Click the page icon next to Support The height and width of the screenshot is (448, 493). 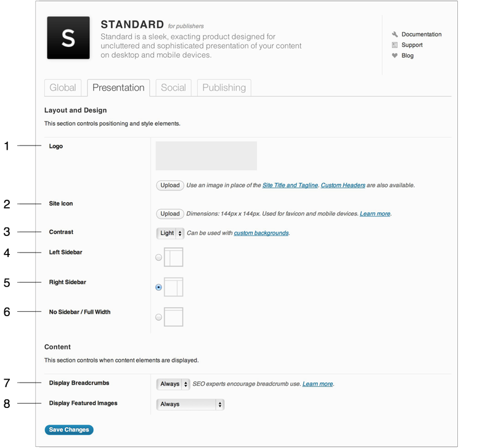click(x=395, y=44)
